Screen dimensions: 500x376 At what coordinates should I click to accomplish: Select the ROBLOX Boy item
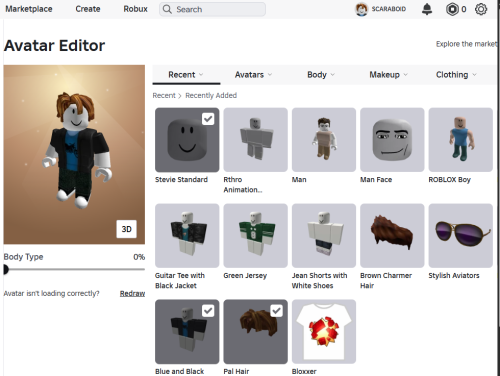[460, 140]
